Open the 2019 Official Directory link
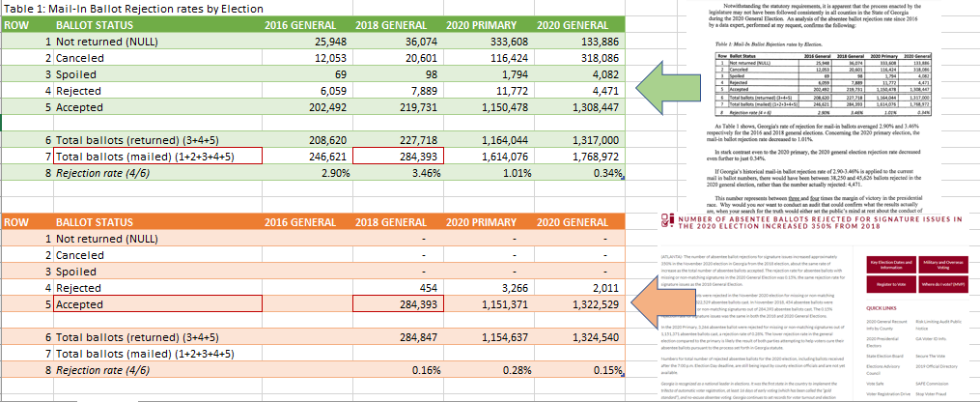This screenshot has width=980, height=402. (x=936, y=365)
